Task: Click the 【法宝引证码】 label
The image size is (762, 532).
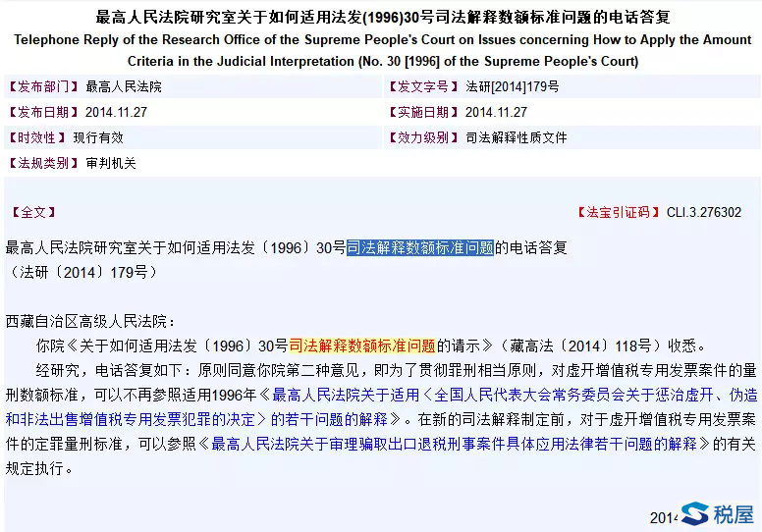Action: (x=615, y=212)
